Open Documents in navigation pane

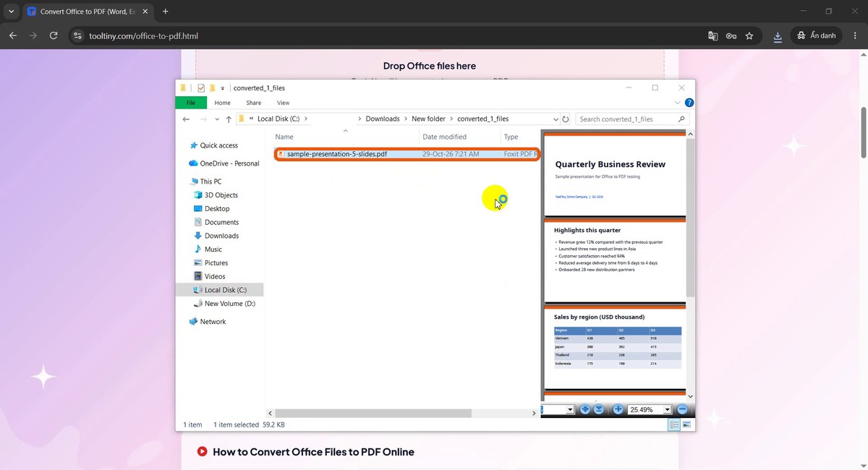click(x=216, y=222)
